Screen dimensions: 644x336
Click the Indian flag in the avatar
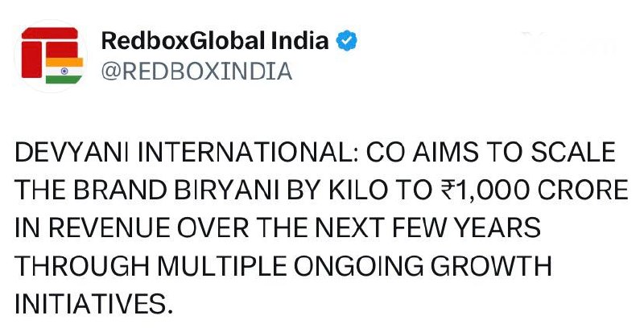pyautogui.click(x=64, y=71)
